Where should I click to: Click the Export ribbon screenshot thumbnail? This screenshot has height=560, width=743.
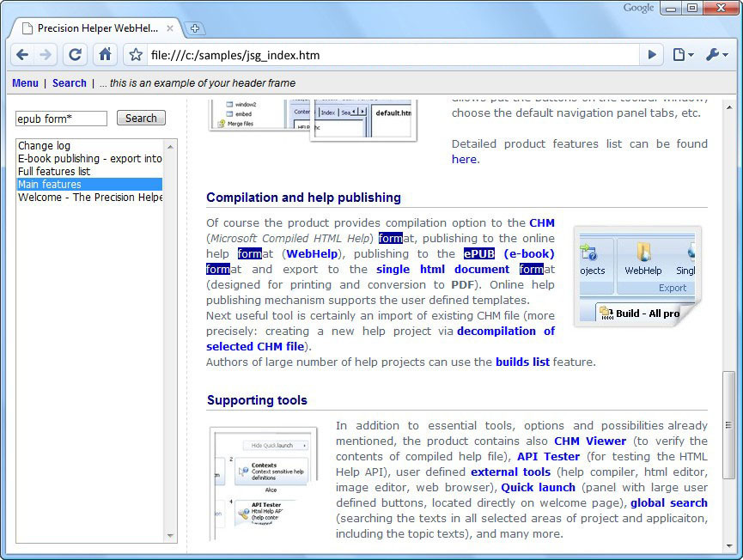(x=637, y=277)
